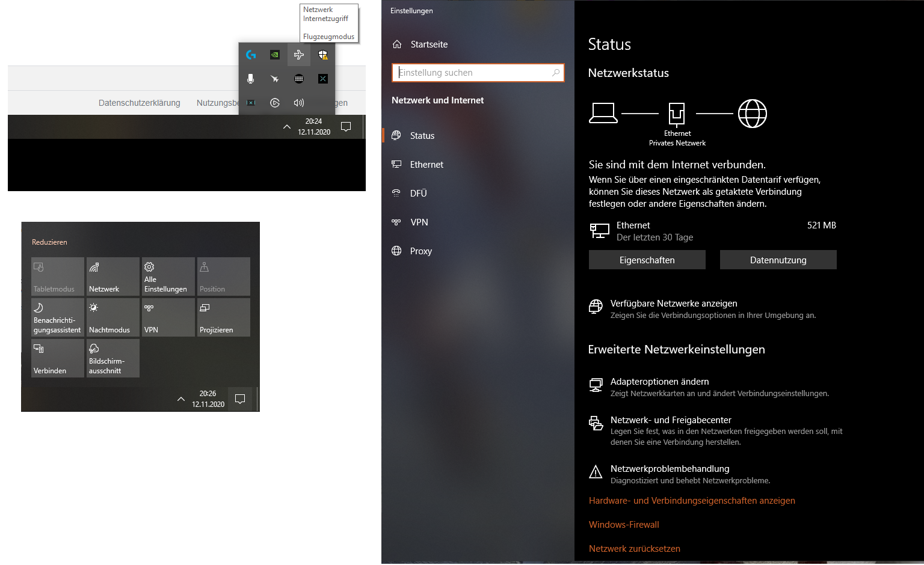
Task: Start the Netzwerkproblembehandlung
Action: pyautogui.click(x=670, y=469)
